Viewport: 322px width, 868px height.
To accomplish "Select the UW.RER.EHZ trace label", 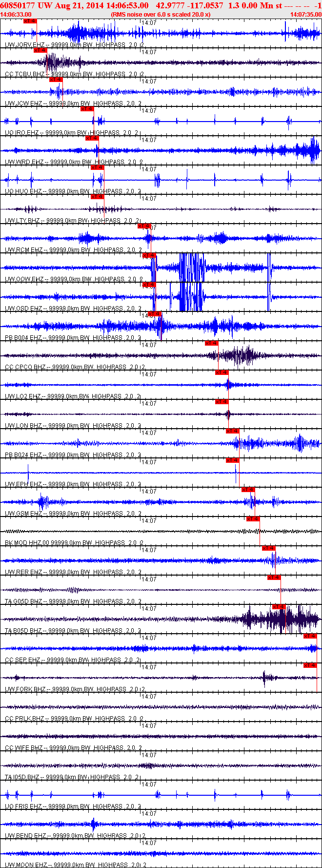I will click(23, 572).
